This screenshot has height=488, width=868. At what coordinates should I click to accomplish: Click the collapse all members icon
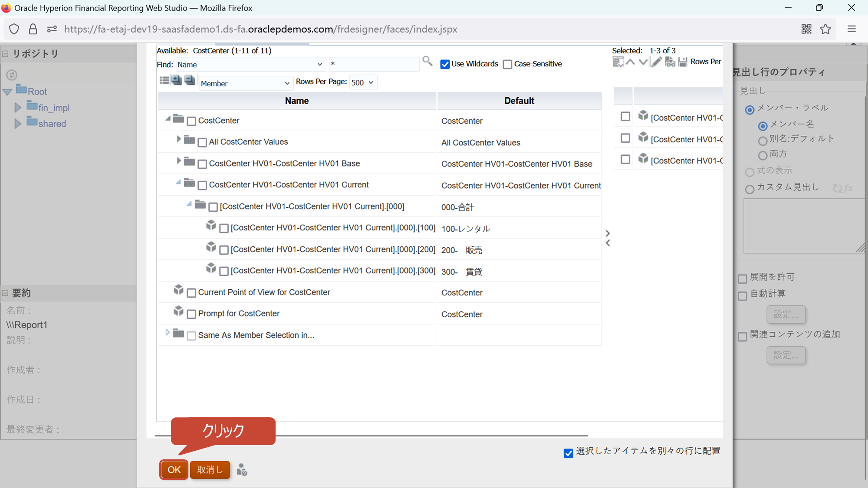(x=190, y=80)
